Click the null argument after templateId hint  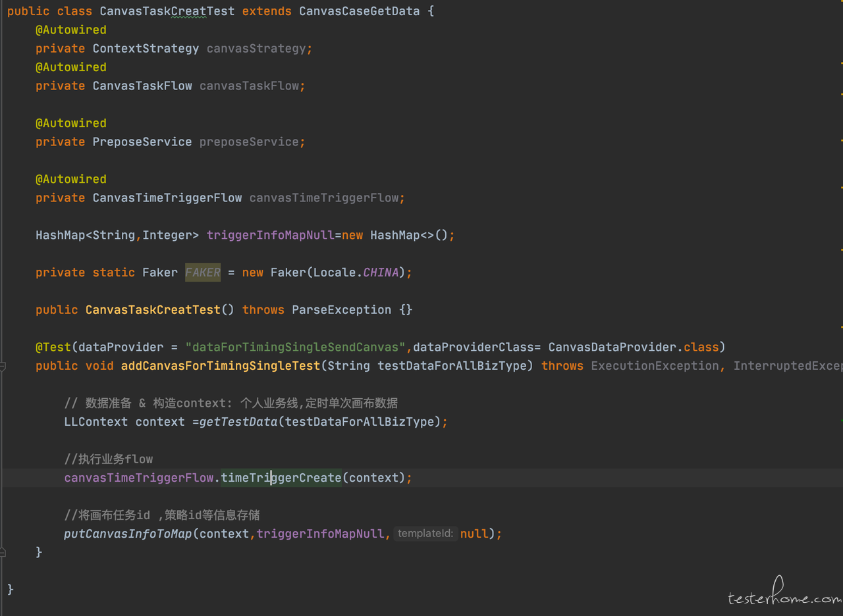click(x=474, y=534)
